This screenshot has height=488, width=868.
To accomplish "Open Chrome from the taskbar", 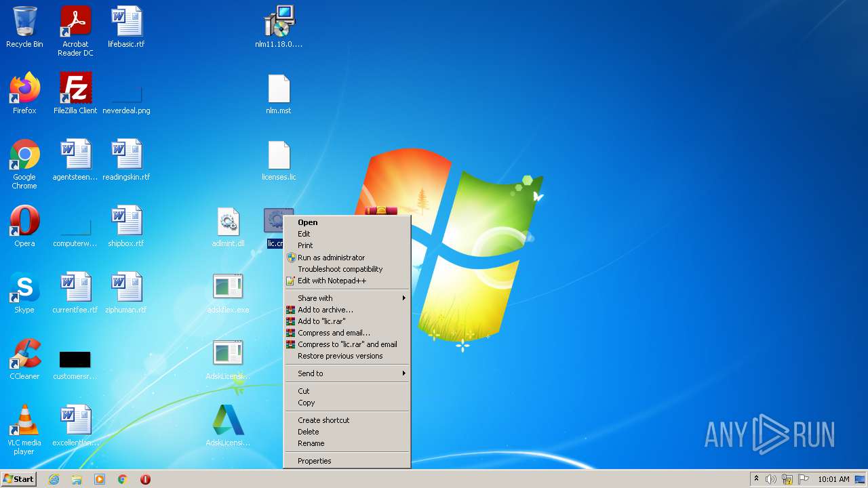I will (123, 479).
